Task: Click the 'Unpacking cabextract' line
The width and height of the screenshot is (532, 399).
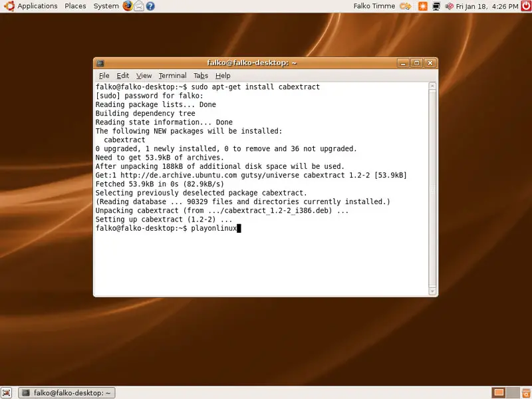Action: 222,210
